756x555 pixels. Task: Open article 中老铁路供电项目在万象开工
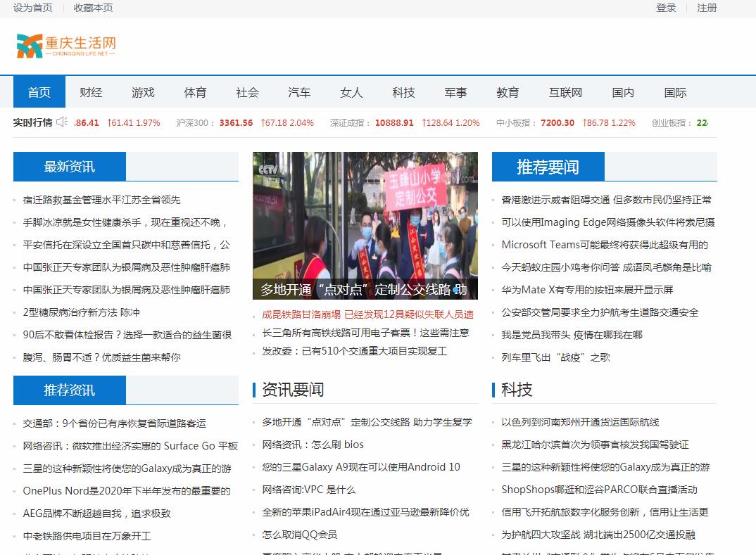click(x=87, y=536)
